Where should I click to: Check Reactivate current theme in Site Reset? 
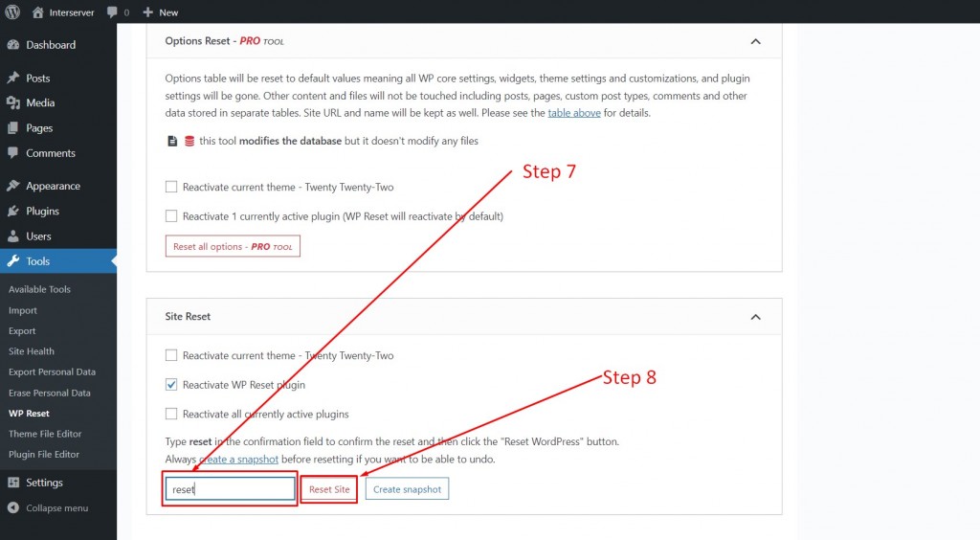tap(171, 355)
